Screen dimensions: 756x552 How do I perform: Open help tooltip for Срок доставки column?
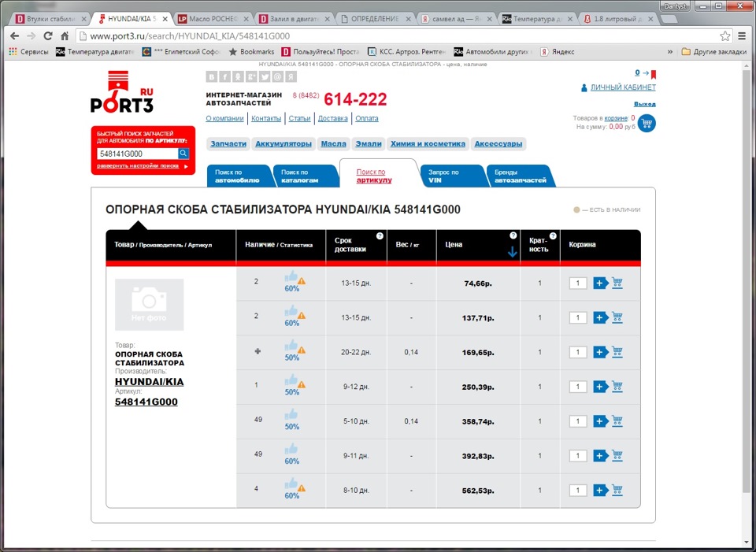point(380,236)
